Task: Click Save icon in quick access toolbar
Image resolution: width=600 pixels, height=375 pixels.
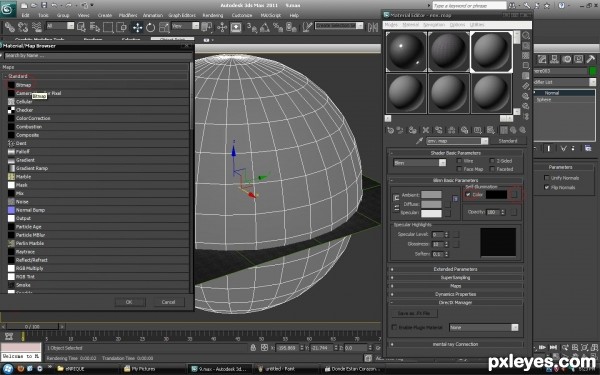Action: (44, 5)
